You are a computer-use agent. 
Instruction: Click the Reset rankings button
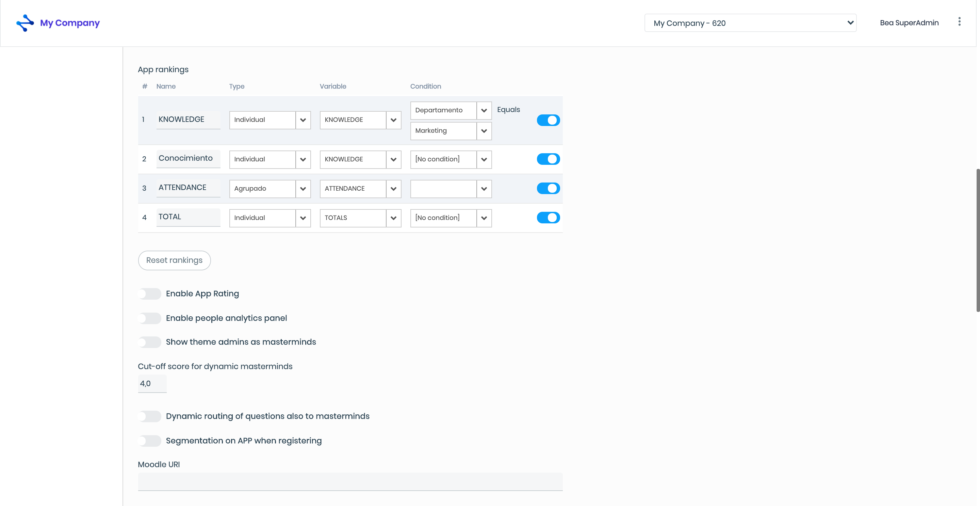[x=174, y=260]
